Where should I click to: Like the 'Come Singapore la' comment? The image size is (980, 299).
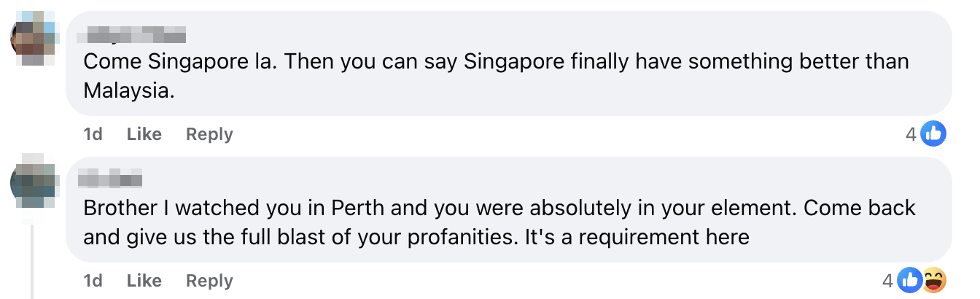(144, 134)
